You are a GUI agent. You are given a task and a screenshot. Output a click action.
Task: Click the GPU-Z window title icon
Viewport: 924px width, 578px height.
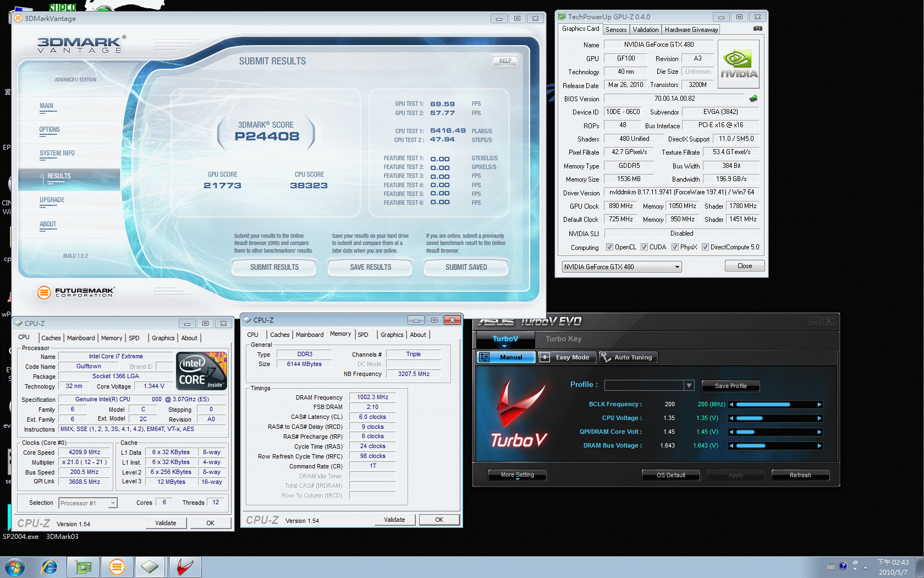click(x=562, y=17)
